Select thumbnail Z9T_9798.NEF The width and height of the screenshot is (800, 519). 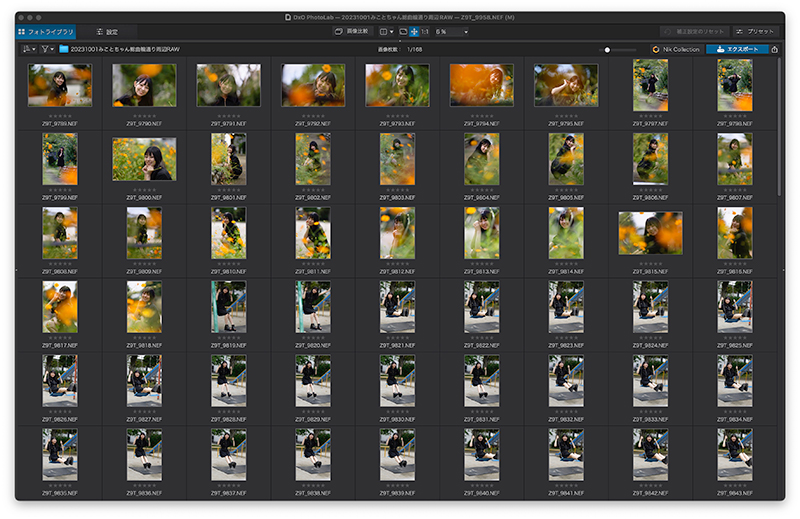pos(735,85)
